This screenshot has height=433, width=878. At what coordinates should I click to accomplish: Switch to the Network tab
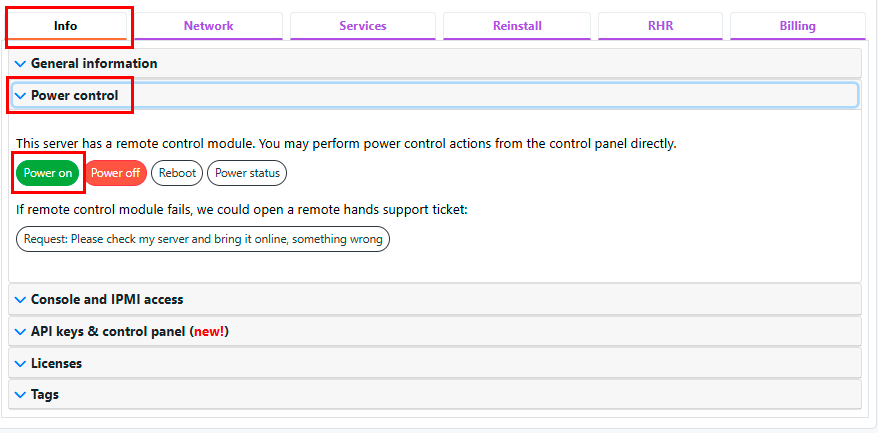(208, 26)
